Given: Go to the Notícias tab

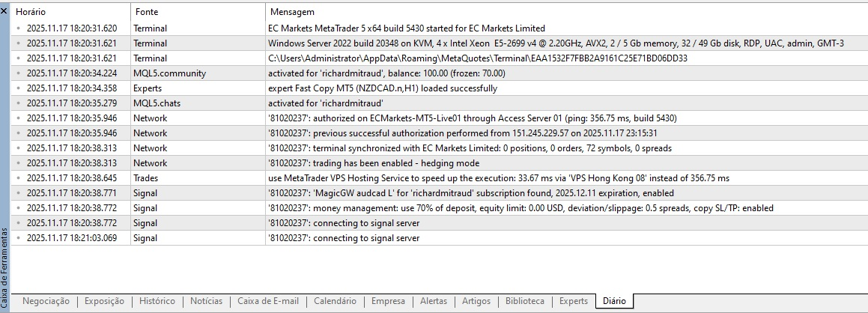Looking at the screenshot, I should (206, 301).
